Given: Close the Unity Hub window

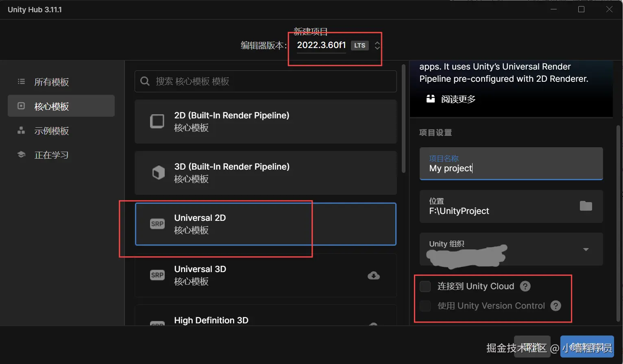Looking at the screenshot, I should (609, 9).
